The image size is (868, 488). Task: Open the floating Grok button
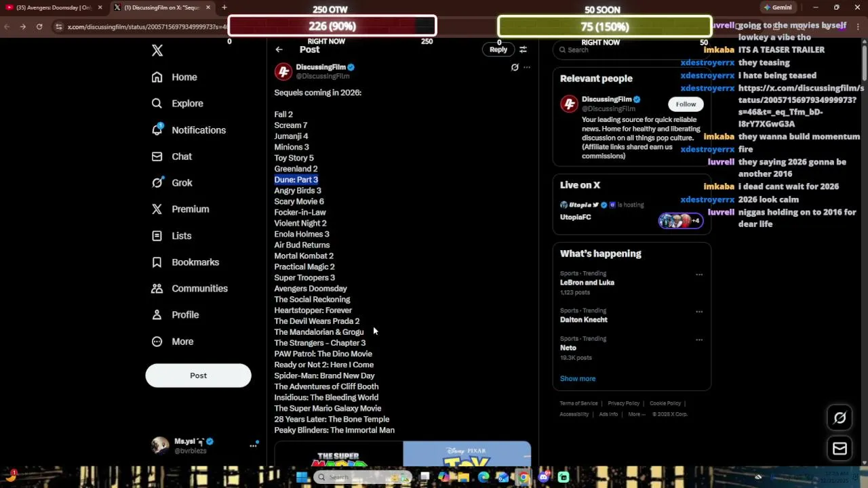(840, 418)
